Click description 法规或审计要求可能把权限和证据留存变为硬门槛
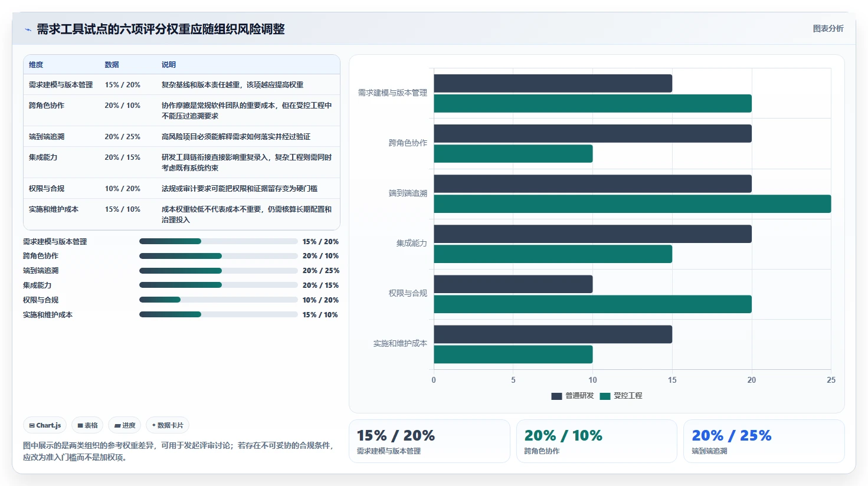The image size is (868, 486). 240,189
